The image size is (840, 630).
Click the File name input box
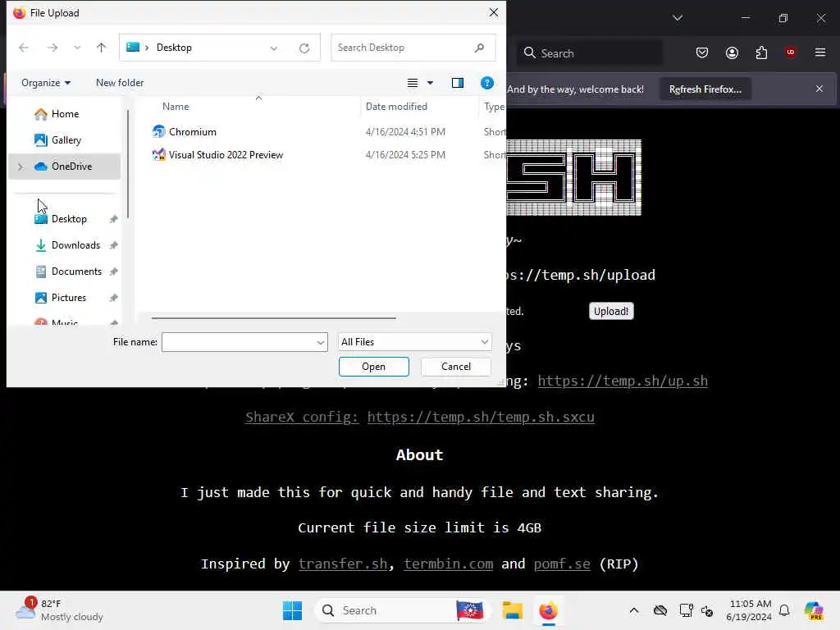[x=239, y=342]
